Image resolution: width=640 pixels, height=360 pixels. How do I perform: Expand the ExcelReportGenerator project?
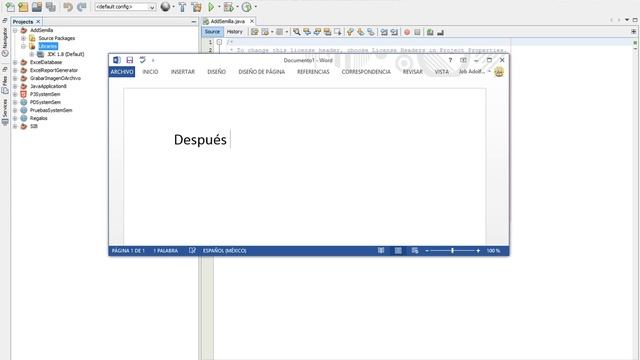pyautogui.click(x=15, y=70)
